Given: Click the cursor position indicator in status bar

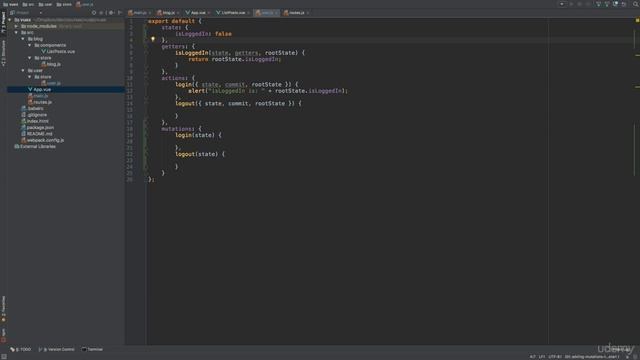Looking at the screenshot, I should click(x=532, y=357).
